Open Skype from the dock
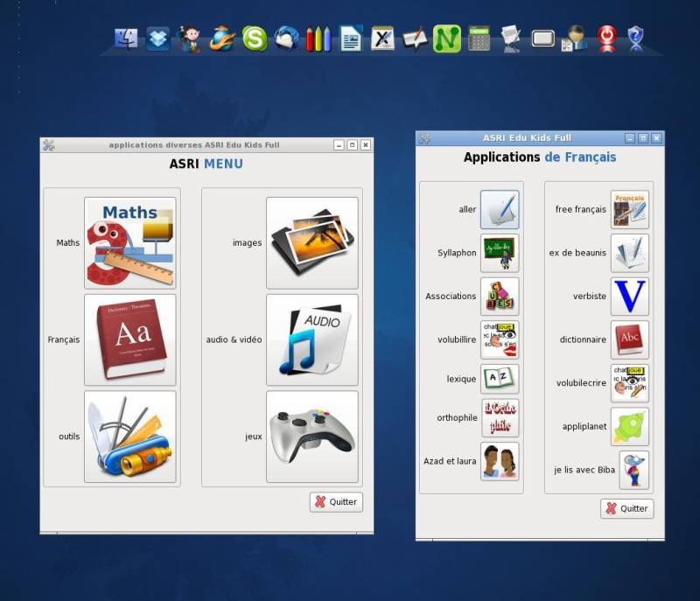This screenshot has width=700, height=601. (255, 38)
